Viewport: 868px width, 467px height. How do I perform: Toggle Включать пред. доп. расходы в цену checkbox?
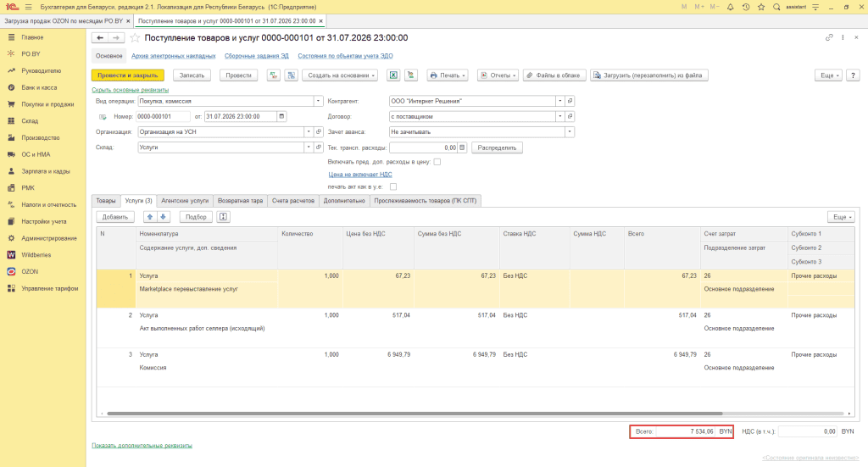[x=437, y=162]
